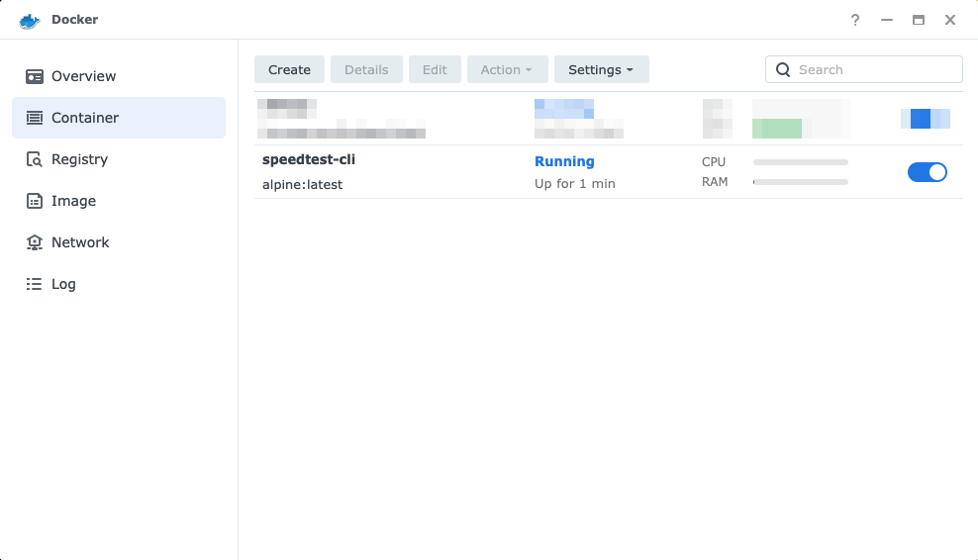Screen dimensions: 978x560
Task: Go to the Overview section
Action: (x=119, y=76)
